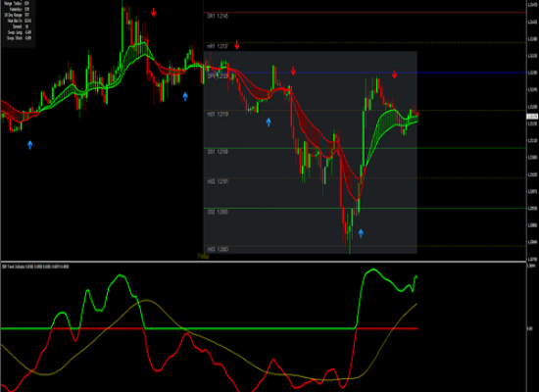Viewport: 539px width, 392px height.
Task: Click the divider between chart and indicator pane
Action: (264, 262)
